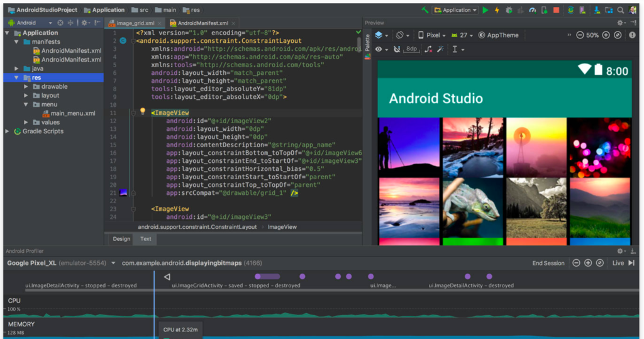Expand the java folder
Image resolution: width=644 pixels, height=339 pixels.
16,69
